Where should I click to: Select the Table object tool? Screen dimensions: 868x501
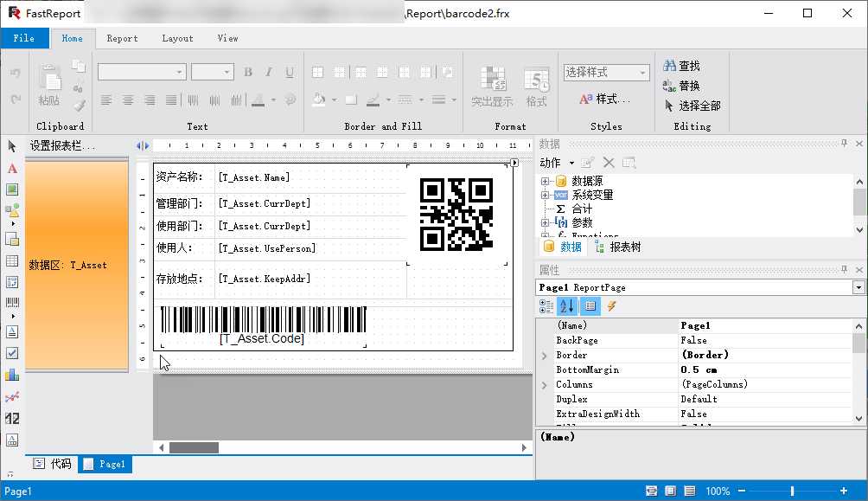11,260
